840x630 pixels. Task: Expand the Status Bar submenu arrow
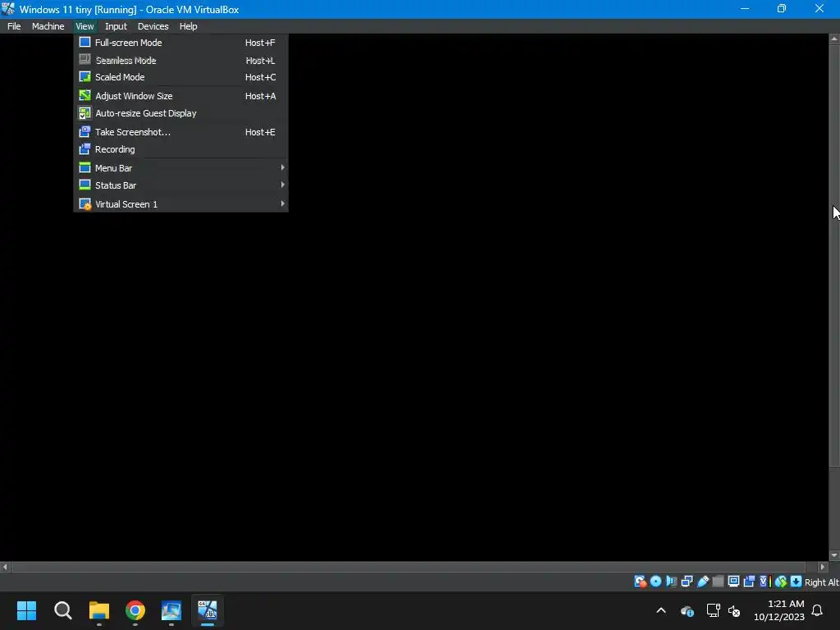282,185
